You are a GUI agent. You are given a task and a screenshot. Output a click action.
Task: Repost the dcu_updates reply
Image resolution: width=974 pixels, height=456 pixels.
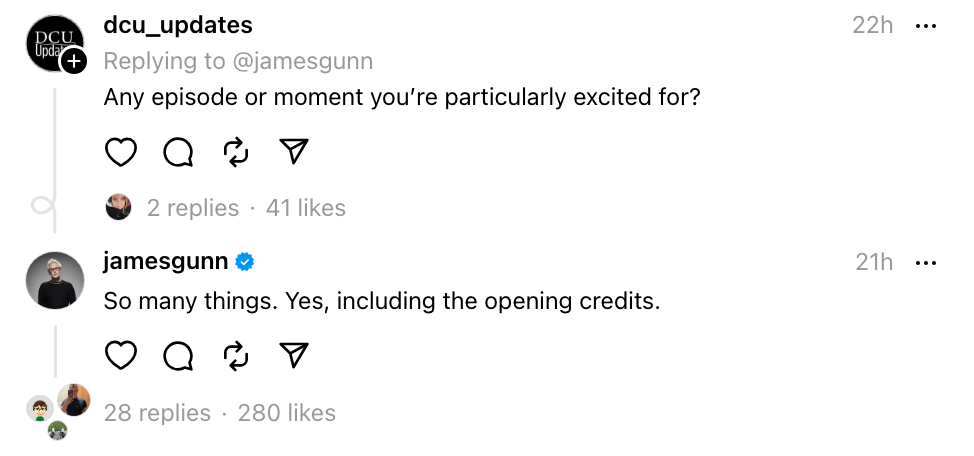(236, 152)
